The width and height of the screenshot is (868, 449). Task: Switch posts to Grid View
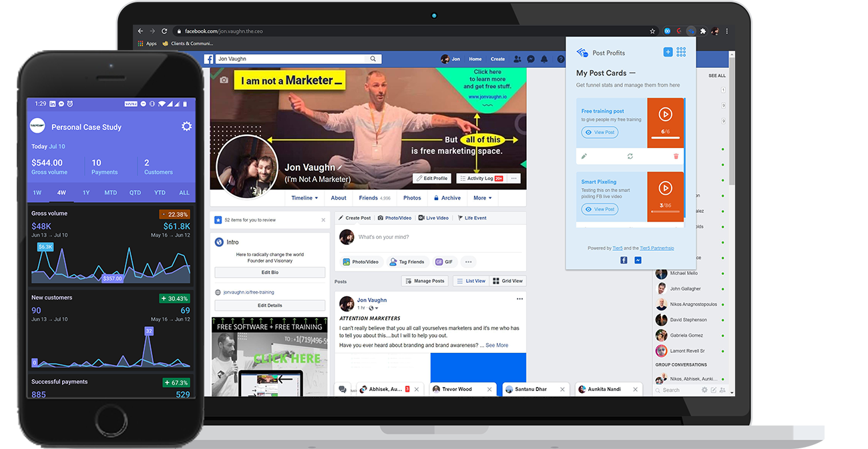point(508,281)
